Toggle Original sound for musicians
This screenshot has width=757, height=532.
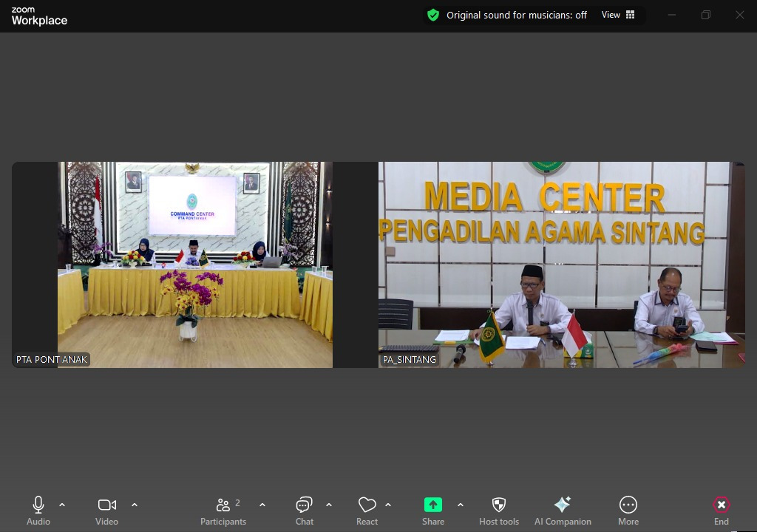517,15
